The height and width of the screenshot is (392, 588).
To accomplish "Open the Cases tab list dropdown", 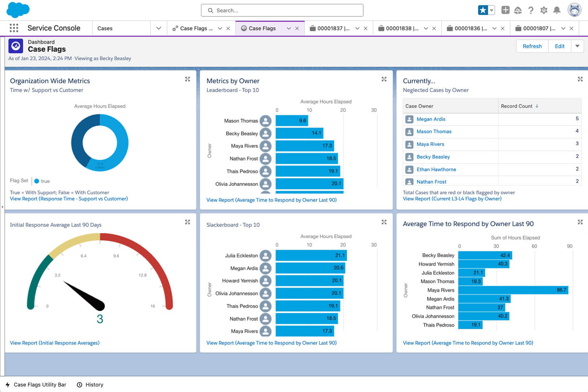I will tap(159, 28).
